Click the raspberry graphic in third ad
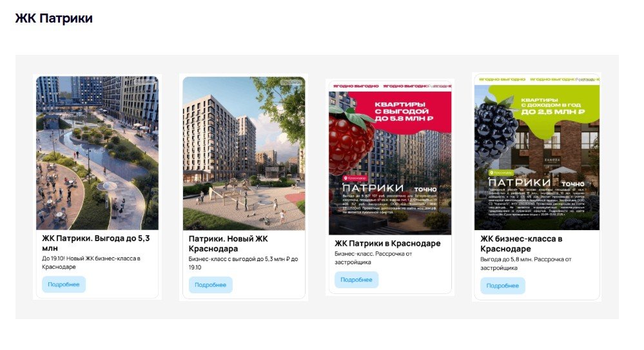Viewport: 644px width, 350px height. pyautogui.click(x=350, y=140)
